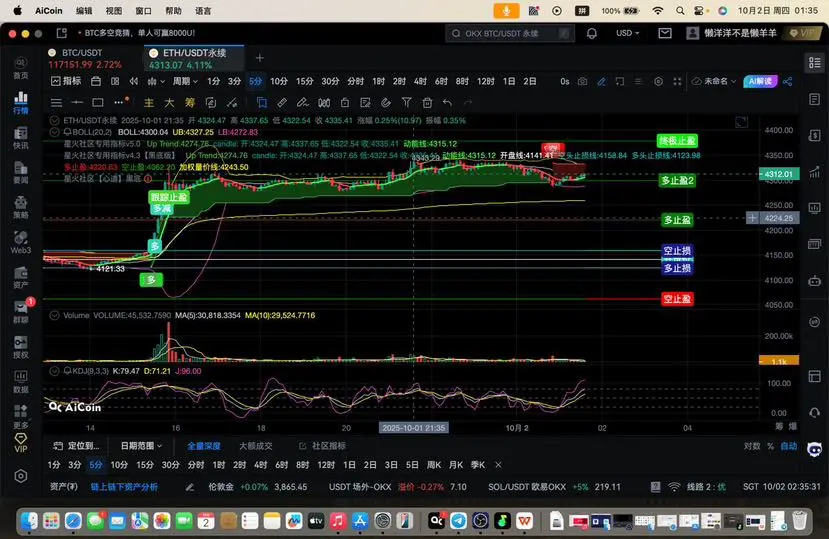The image size is (829, 539).
Task: Toggle 对数 logarithmic scale
Action: pyautogui.click(x=752, y=446)
